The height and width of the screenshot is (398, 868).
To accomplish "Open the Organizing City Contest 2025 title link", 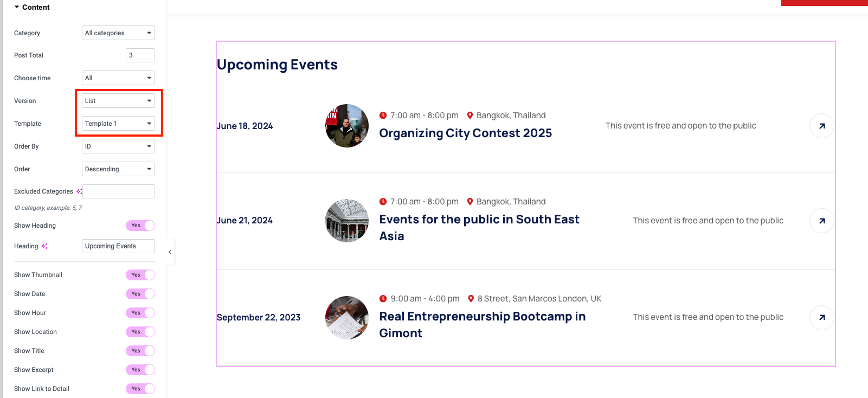I will click(465, 133).
